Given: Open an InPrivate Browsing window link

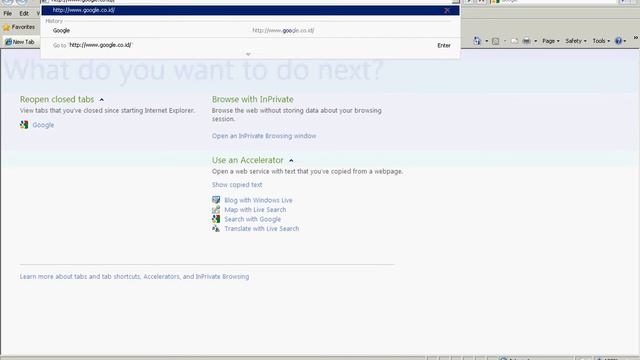Looking at the screenshot, I should coord(264,136).
